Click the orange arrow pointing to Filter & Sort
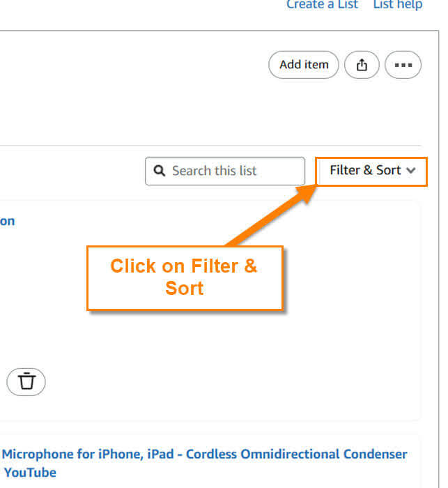The width and height of the screenshot is (448, 488). [x=270, y=215]
